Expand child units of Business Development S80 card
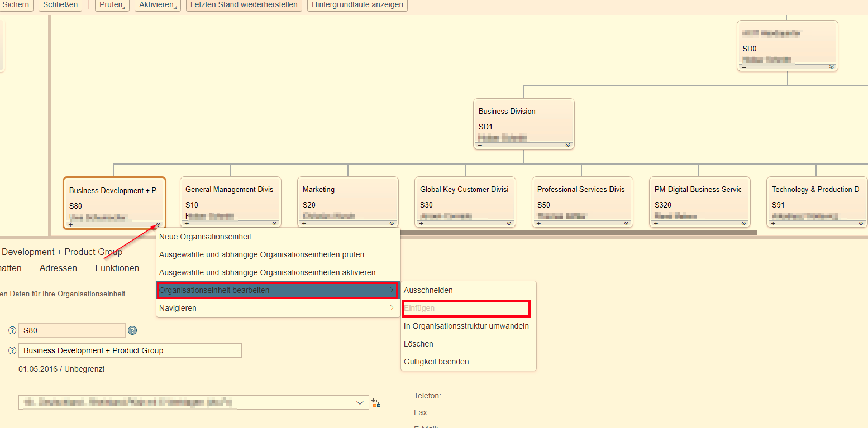 tap(71, 224)
